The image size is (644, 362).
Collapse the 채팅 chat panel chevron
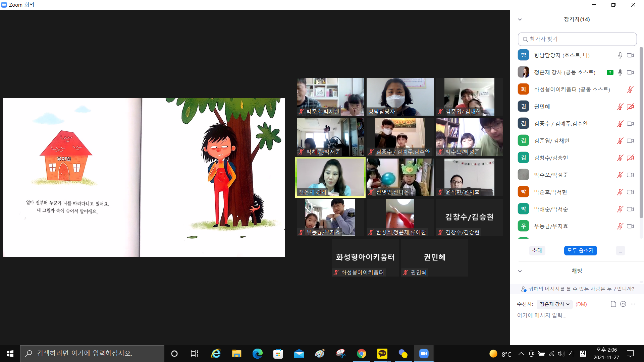pyautogui.click(x=520, y=271)
